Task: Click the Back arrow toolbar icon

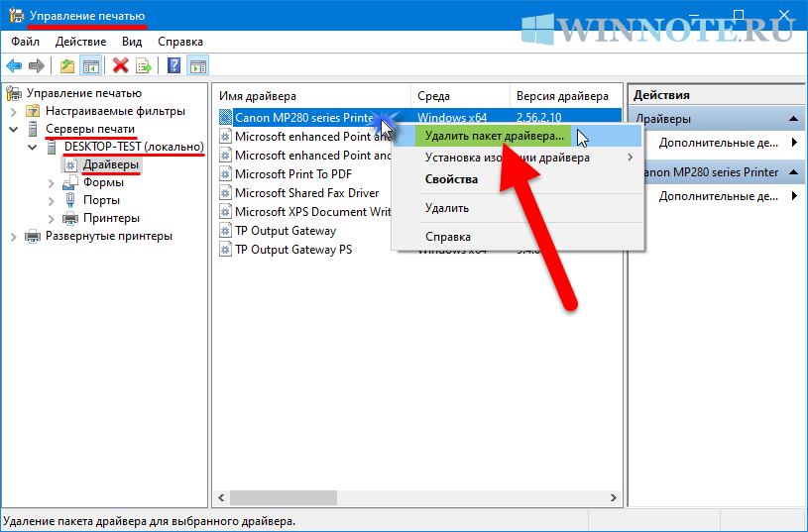Action: (x=14, y=66)
